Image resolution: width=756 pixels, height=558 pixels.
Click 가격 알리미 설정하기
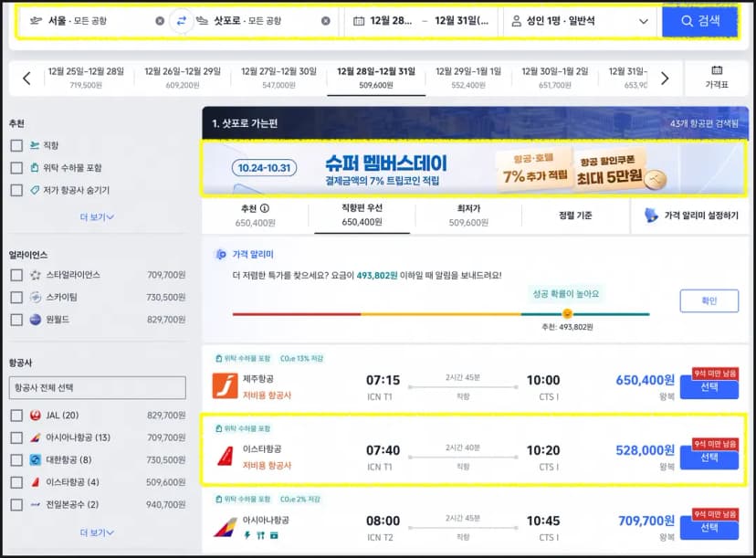point(691,216)
